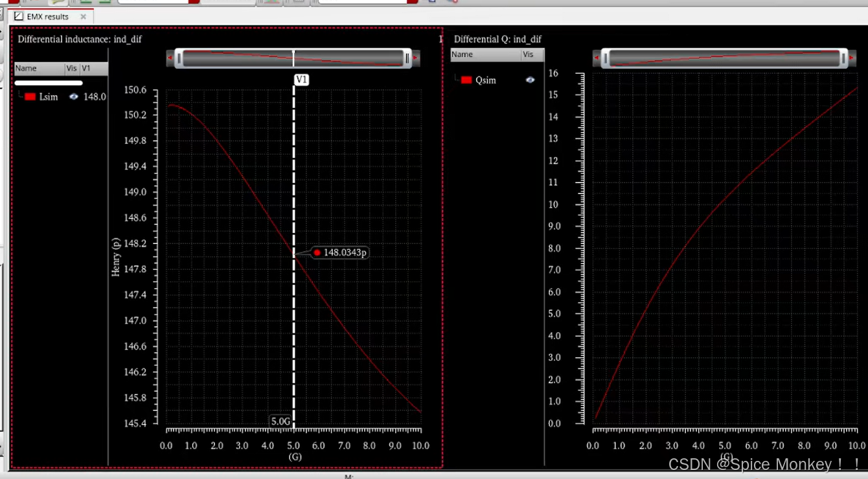This screenshot has width=868, height=479.
Task: Toggle visibility eye for Qsim trace
Action: 530,80
